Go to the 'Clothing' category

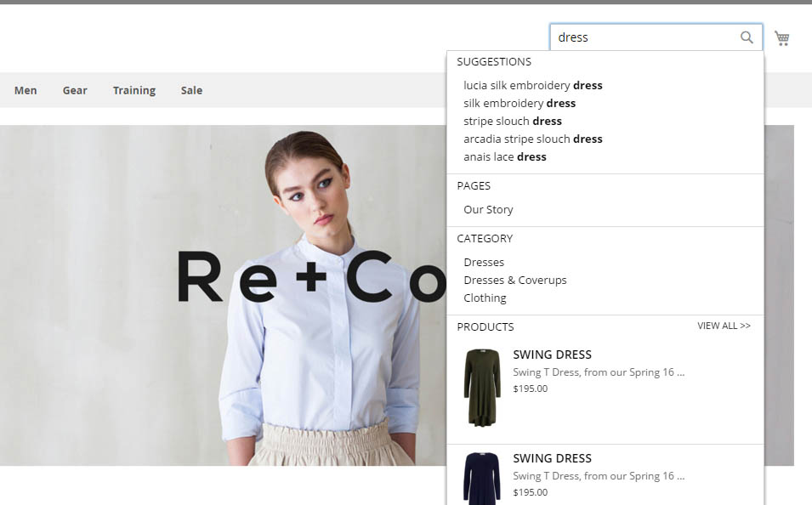485,298
